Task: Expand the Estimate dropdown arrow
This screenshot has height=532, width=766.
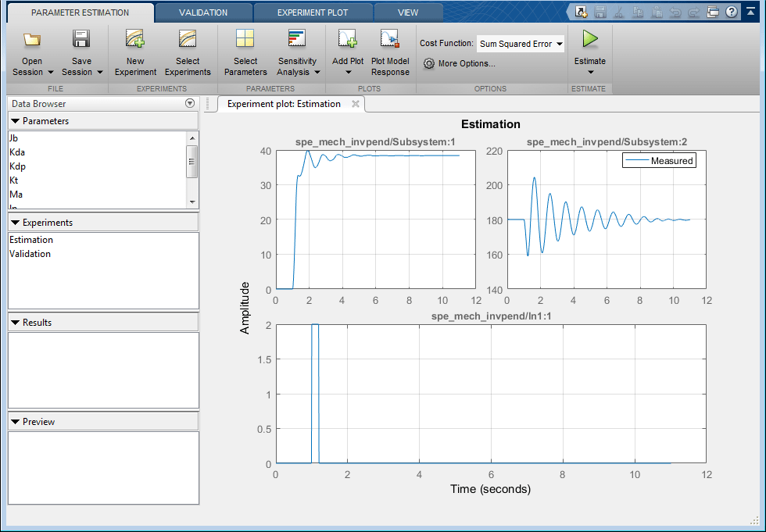Action: tap(590, 73)
